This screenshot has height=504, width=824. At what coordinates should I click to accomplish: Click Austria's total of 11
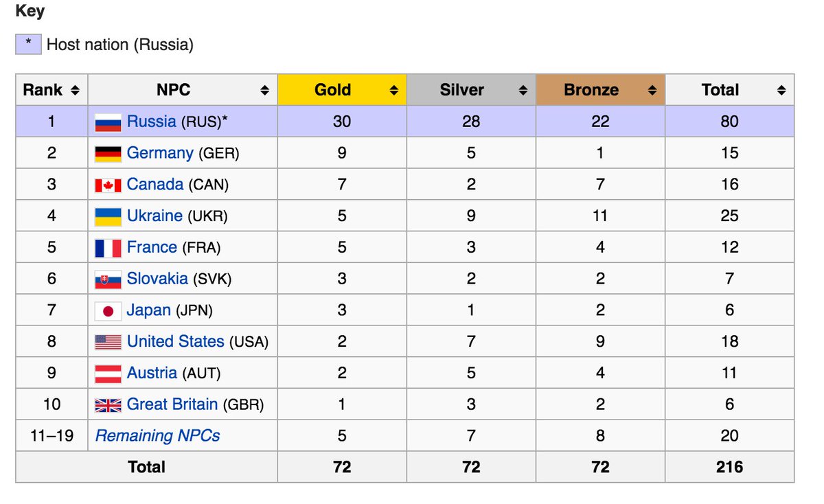click(729, 374)
